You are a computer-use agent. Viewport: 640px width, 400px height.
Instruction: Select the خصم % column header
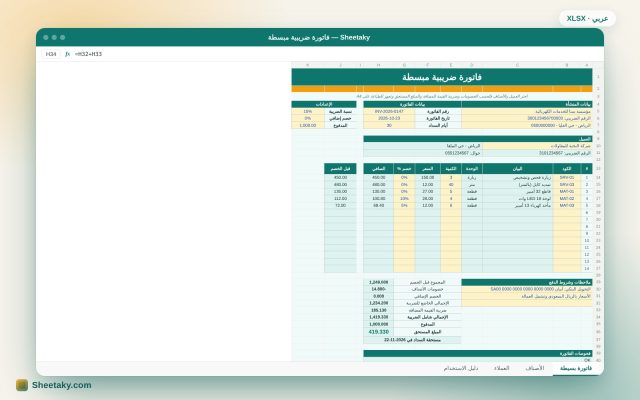click(x=404, y=169)
